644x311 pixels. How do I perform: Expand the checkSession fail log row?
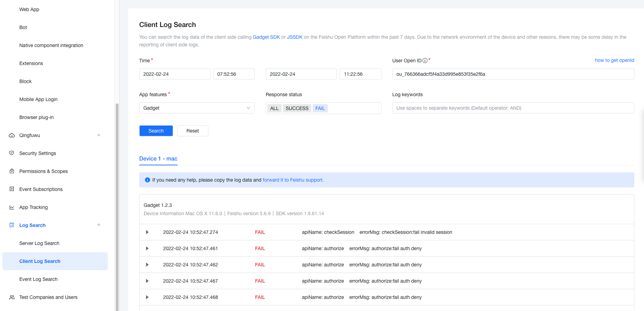point(147,232)
